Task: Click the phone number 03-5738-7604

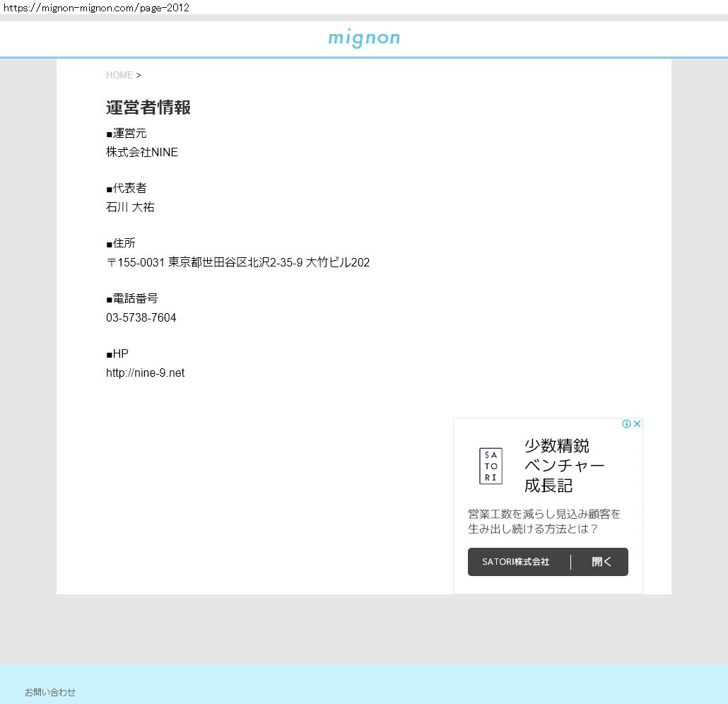Action: click(141, 318)
